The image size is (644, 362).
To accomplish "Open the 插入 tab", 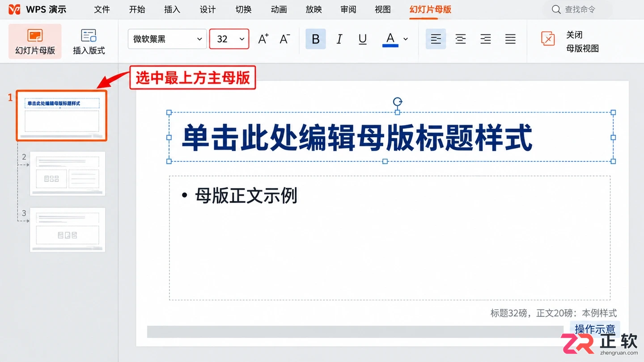I will (172, 9).
